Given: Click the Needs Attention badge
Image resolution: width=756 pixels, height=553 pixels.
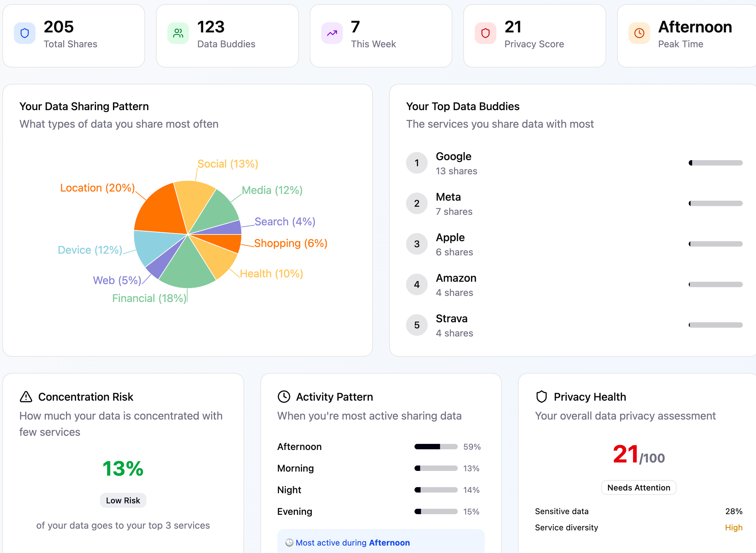Looking at the screenshot, I should 639,487.
